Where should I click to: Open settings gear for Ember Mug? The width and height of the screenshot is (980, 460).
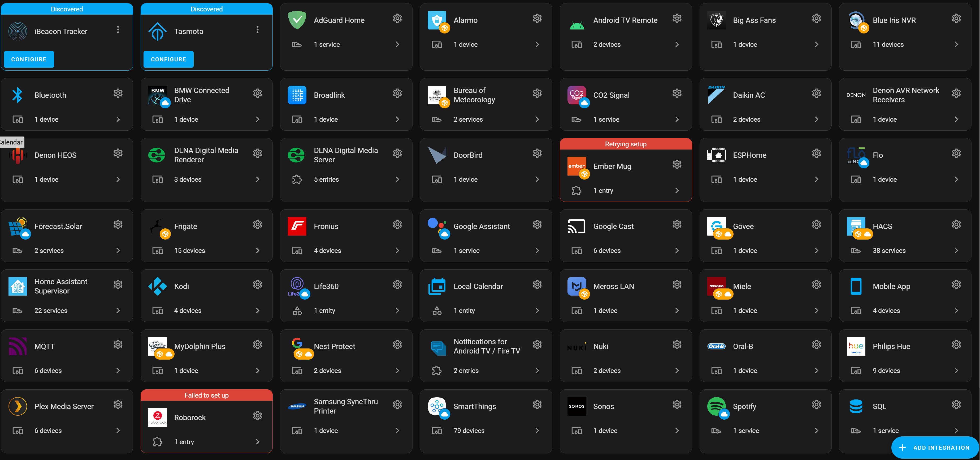[677, 164]
